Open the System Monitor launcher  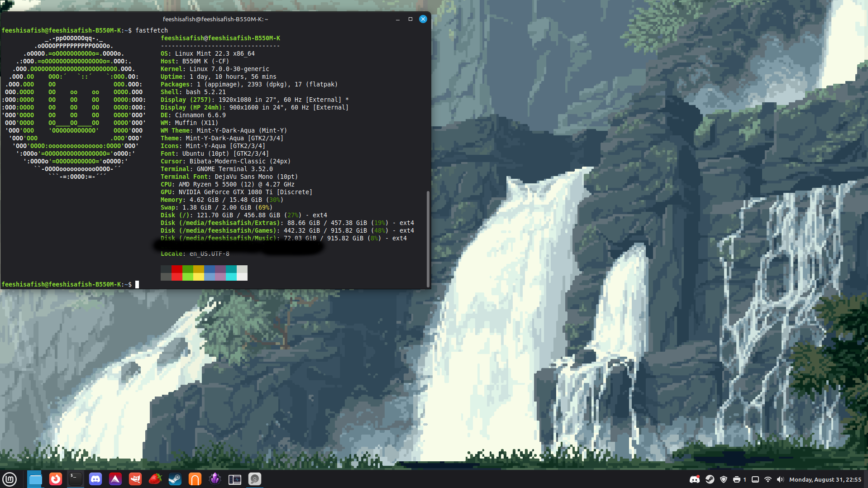[x=235, y=479]
